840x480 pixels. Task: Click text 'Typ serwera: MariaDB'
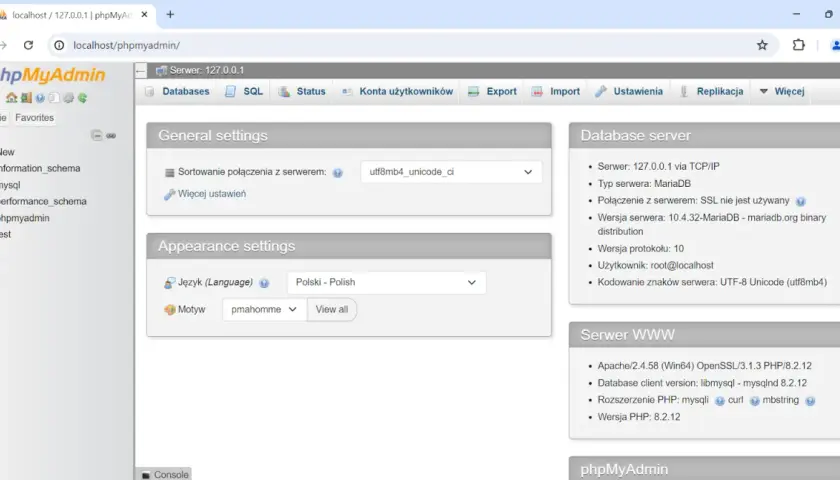coord(644,184)
